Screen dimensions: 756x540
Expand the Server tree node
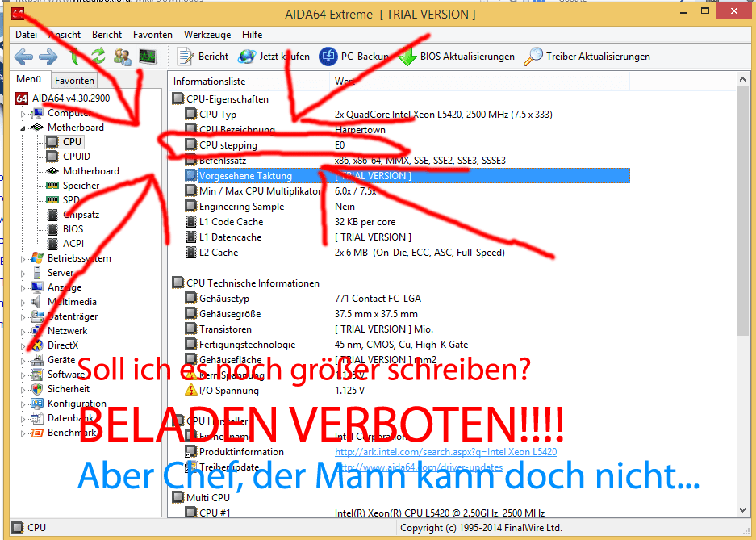(23, 274)
